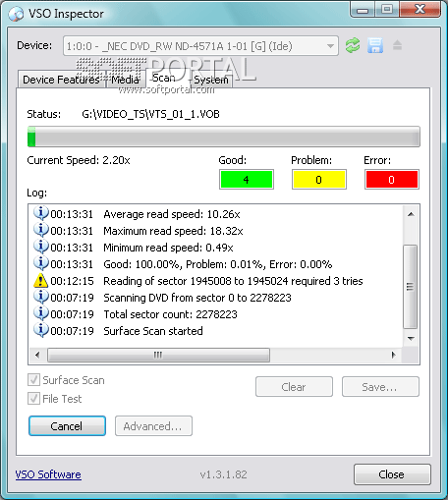Viewport: 448px width, 500px height.
Task: Click info icon beside Average read speed
Action: (41, 213)
